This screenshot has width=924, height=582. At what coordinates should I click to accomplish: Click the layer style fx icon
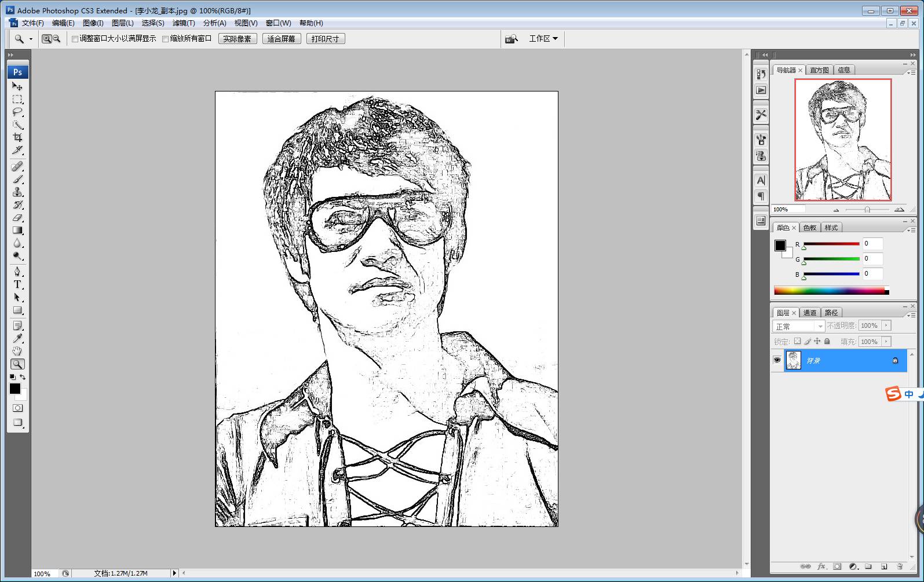tap(821, 566)
